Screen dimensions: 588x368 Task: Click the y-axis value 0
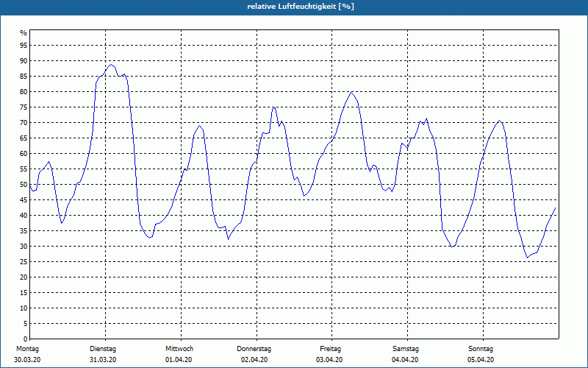point(26,339)
